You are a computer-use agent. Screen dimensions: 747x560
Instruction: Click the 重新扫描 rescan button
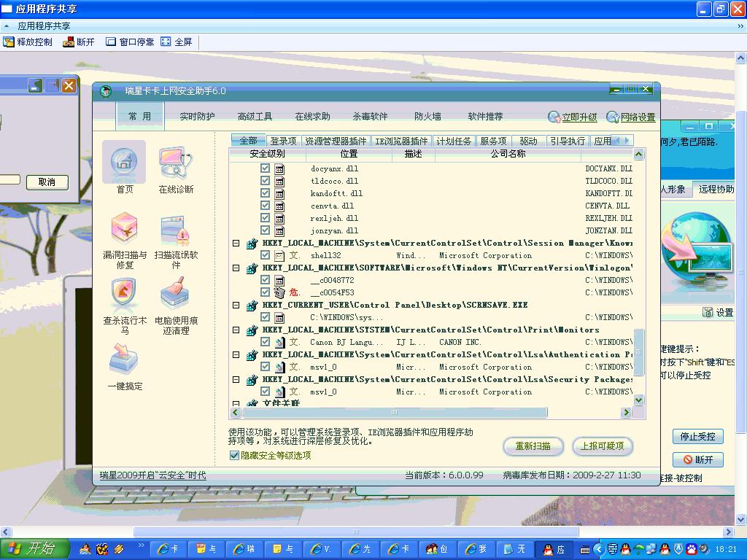[x=533, y=446]
